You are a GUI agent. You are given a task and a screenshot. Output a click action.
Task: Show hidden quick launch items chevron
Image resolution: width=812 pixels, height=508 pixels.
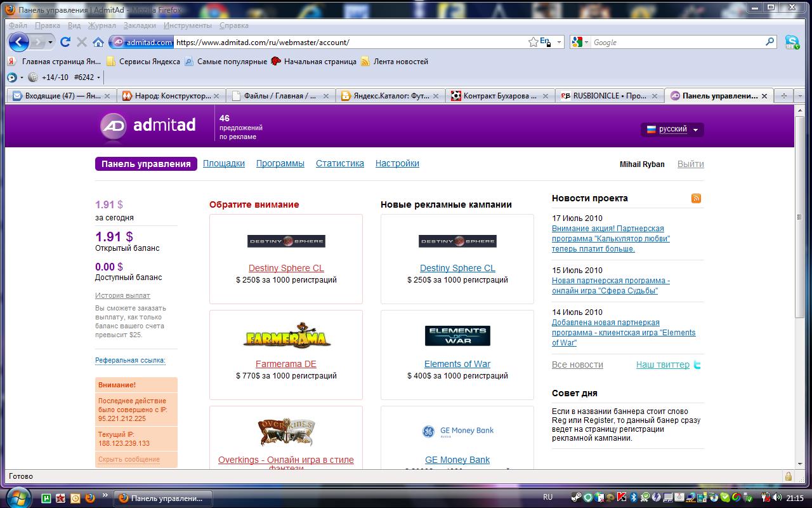coord(105,495)
